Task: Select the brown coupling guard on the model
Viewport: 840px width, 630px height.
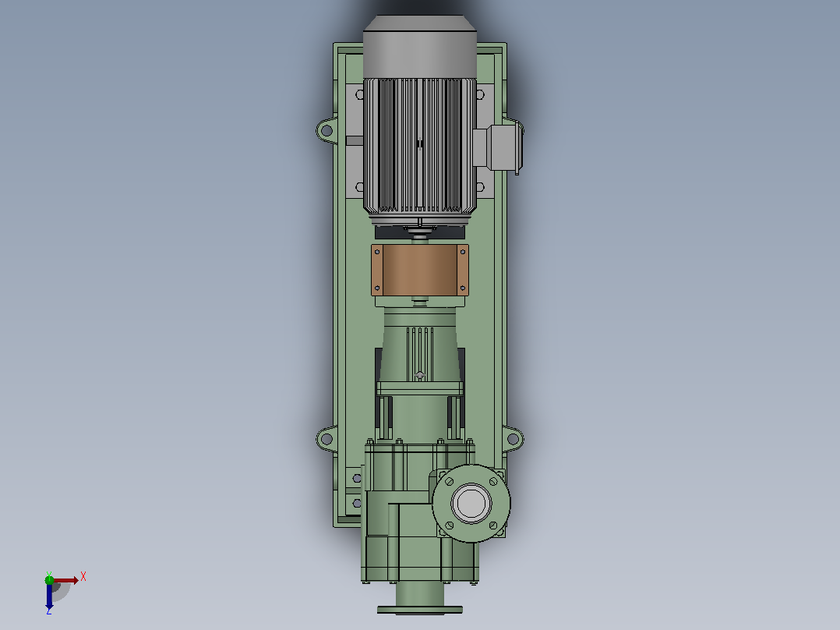Action: click(420, 270)
